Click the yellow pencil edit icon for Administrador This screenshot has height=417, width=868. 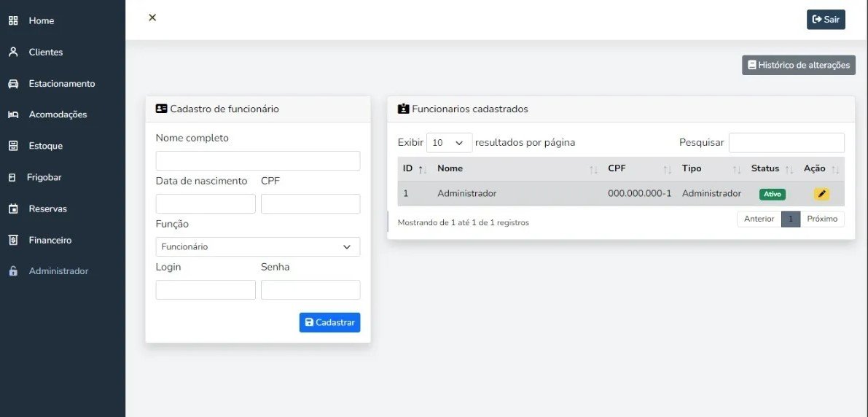click(821, 194)
